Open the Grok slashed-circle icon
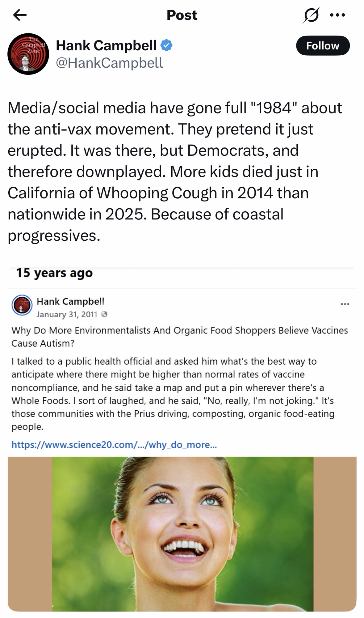Screen dimensions: 364x618 pos(311,15)
